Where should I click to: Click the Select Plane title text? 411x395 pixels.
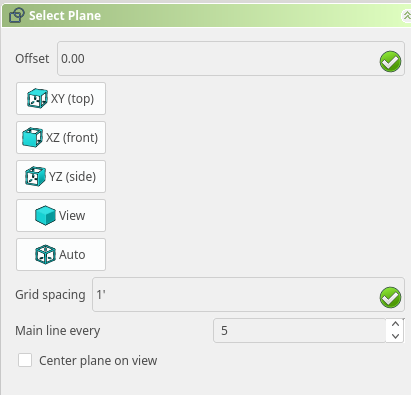point(65,16)
